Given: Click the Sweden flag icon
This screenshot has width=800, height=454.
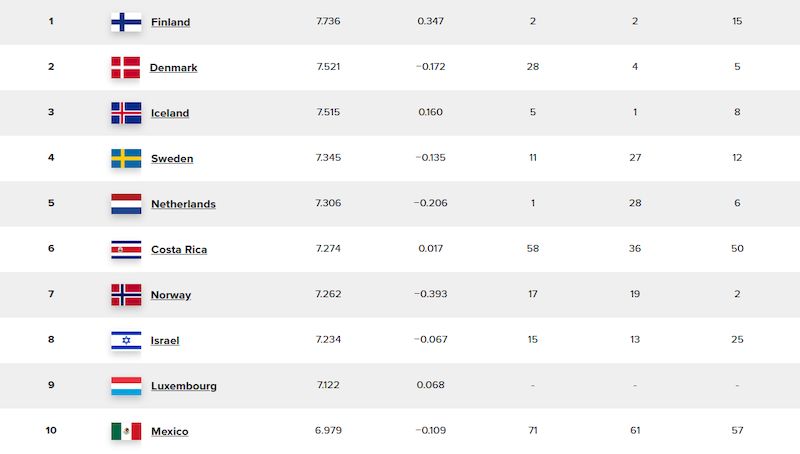Looking at the screenshot, I should coord(126,158).
